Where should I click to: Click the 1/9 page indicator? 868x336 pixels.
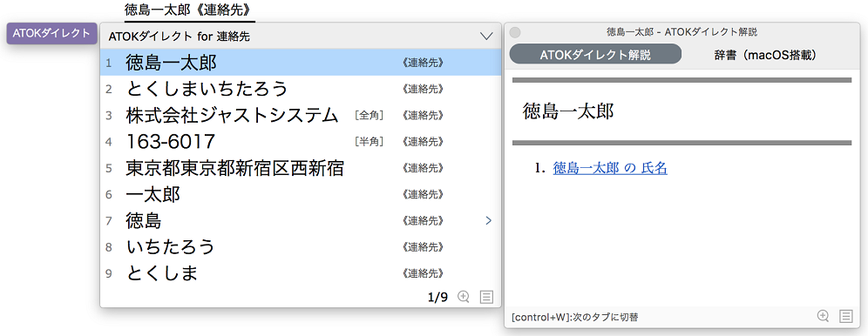pos(437,298)
